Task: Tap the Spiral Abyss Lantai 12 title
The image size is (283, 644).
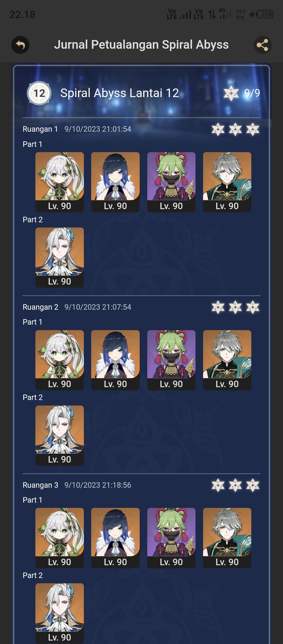Action: 119,93
